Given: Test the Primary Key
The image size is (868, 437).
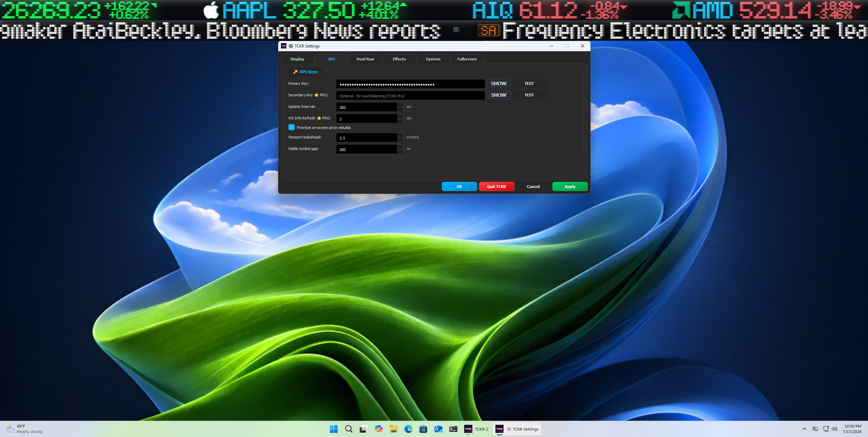Looking at the screenshot, I should pos(529,83).
